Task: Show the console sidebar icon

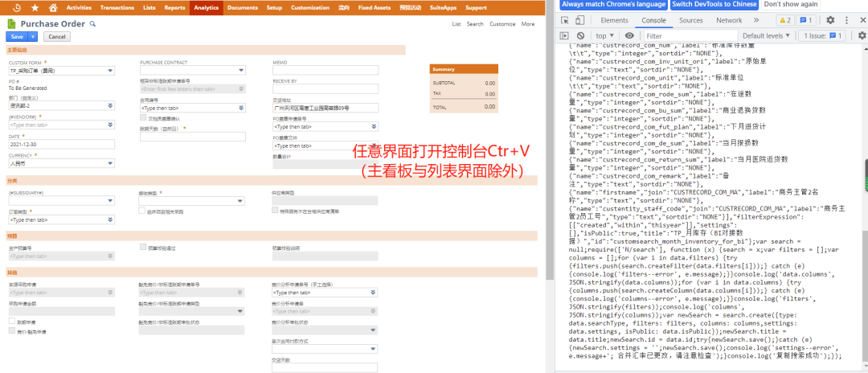Action: click(565, 35)
